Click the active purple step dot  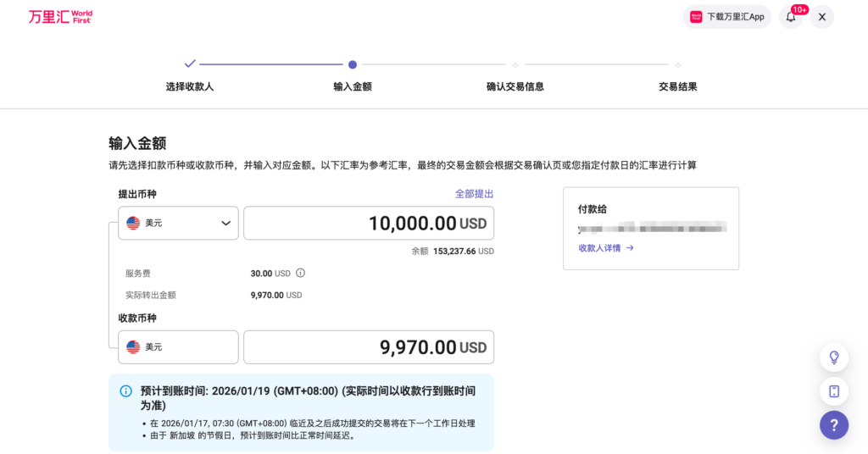353,64
